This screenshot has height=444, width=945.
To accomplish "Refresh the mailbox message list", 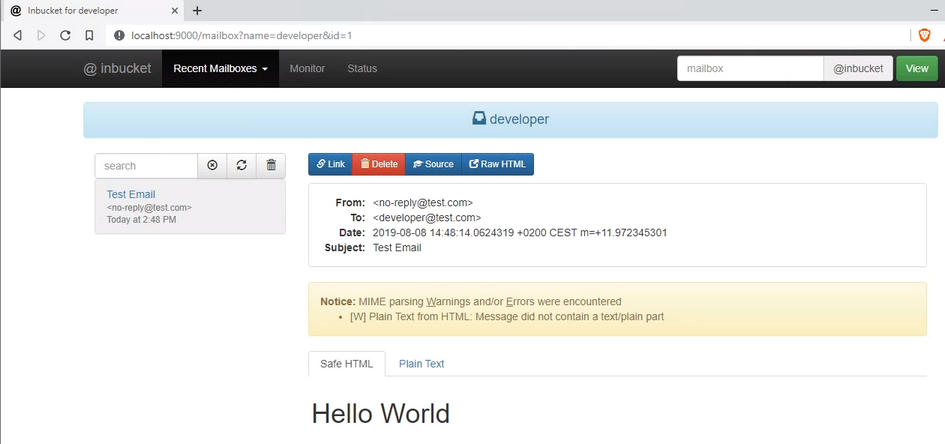I will coord(241,166).
